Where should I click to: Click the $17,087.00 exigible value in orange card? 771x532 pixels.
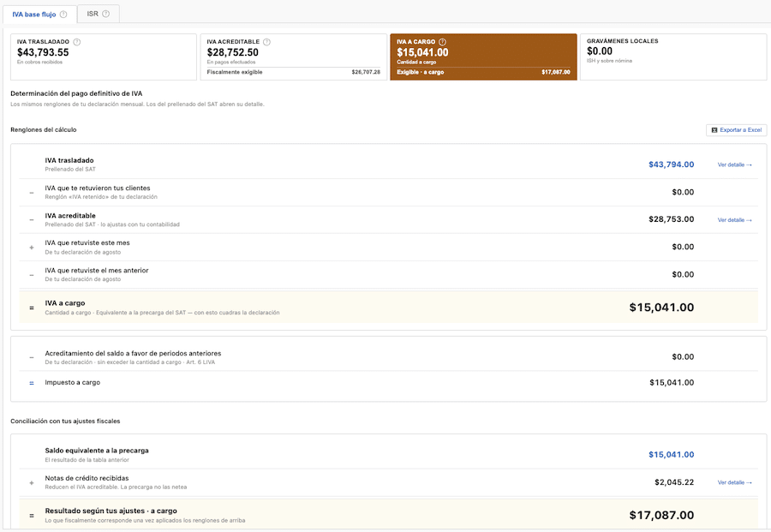556,72
